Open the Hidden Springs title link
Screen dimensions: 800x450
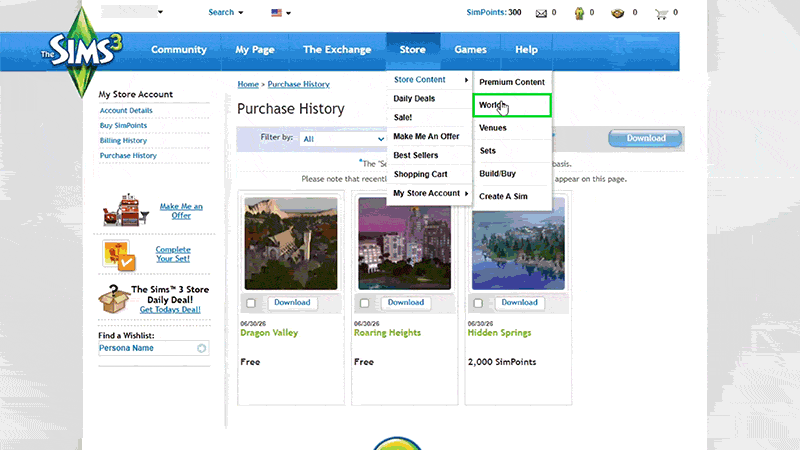[x=499, y=333]
